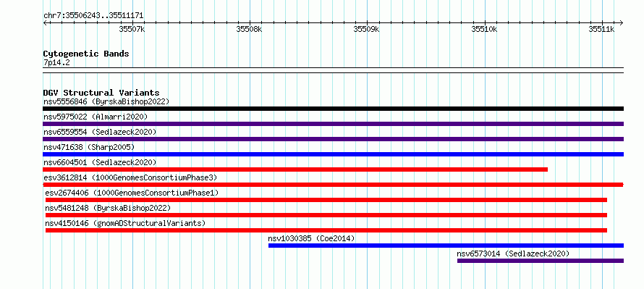The height and width of the screenshot is (289, 644).
Task: Click the purple nsv5975022 variant bar
Action: 333,124
